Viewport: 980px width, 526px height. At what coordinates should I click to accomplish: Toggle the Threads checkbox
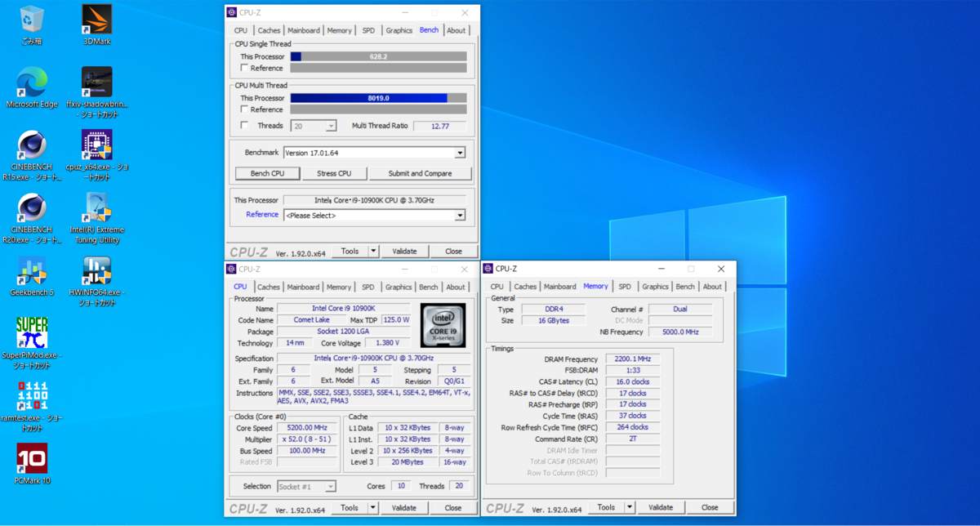coord(244,126)
